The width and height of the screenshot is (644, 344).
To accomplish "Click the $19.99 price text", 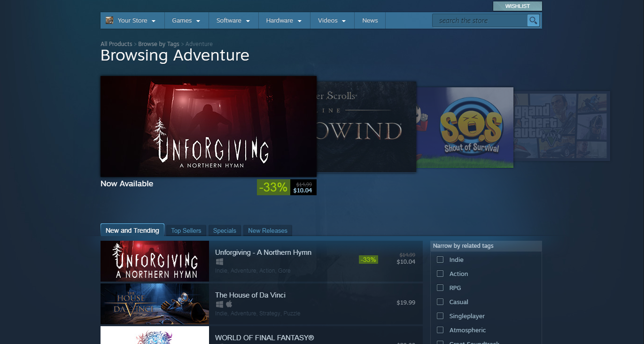I will coord(406,303).
